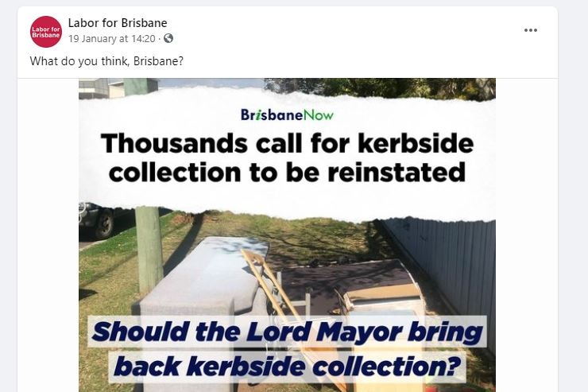Click the parked car in the photo corner
This screenshot has height=392, width=588.
[x=97, y=219]
